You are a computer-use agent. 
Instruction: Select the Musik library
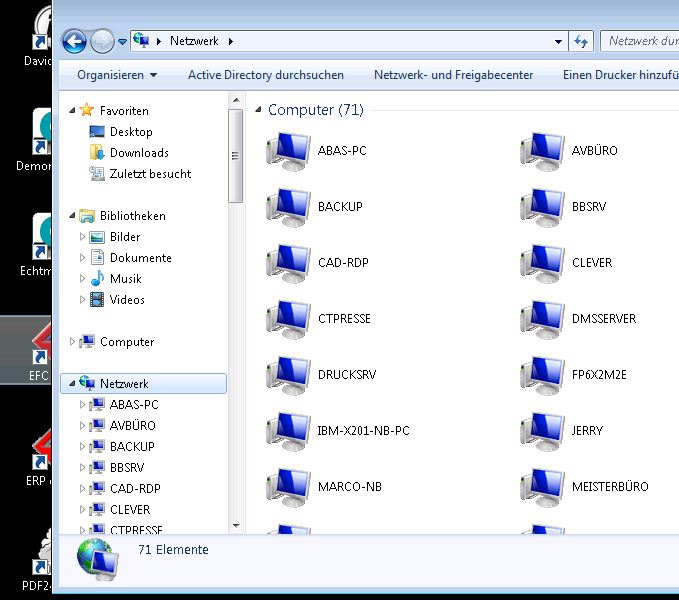point(126,279)
